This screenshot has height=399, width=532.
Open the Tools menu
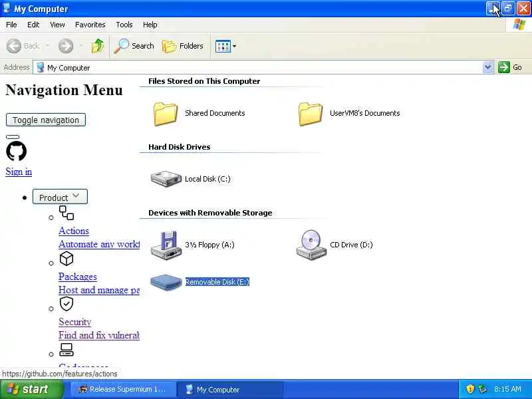124,25
